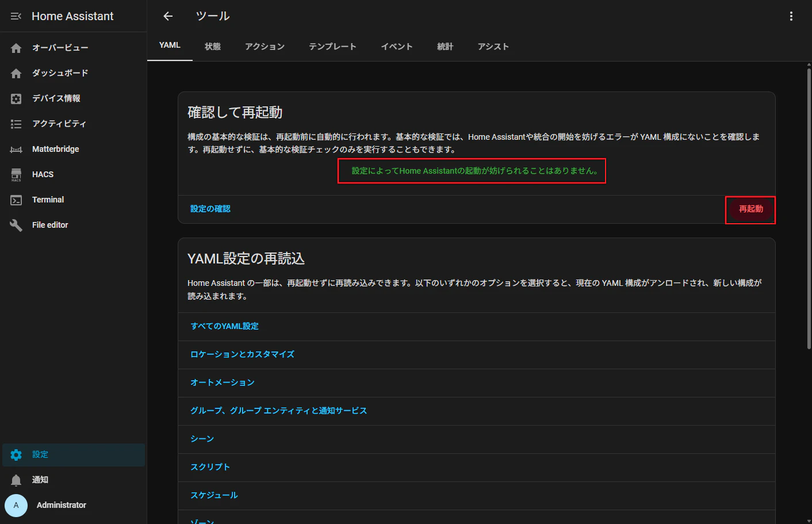Viewport: 812px width, 524px height.
Task: Select ダッシュボード in the sidebar
Action: 74,74
